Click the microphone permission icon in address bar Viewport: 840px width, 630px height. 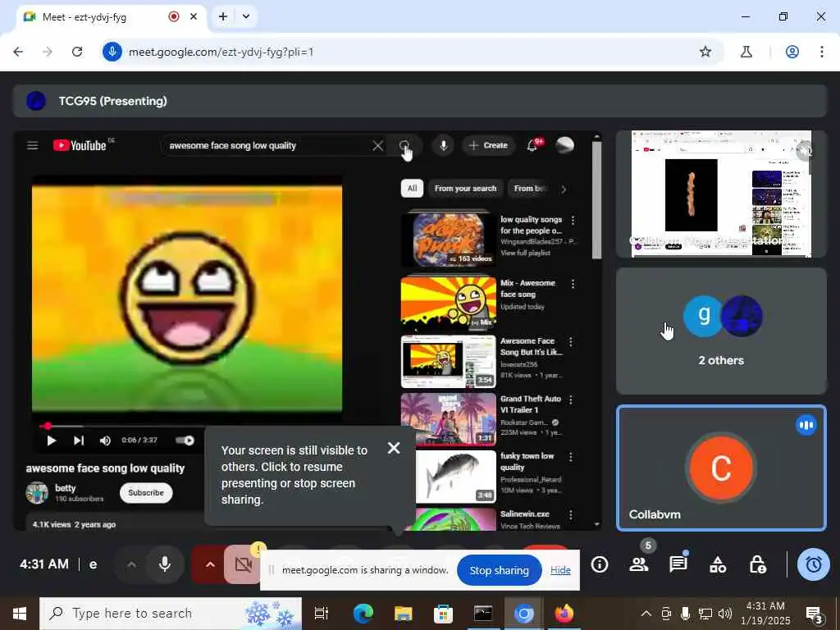(x=112, y=52)
